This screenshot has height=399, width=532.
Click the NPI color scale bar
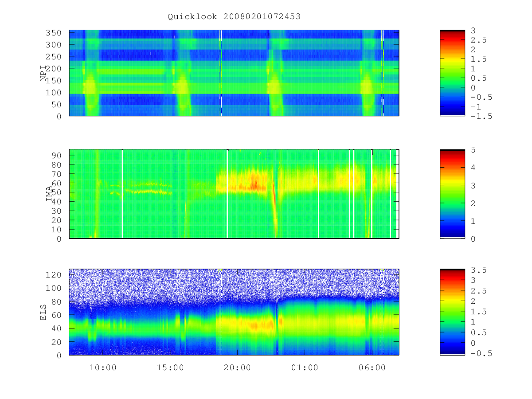[452, 73]
